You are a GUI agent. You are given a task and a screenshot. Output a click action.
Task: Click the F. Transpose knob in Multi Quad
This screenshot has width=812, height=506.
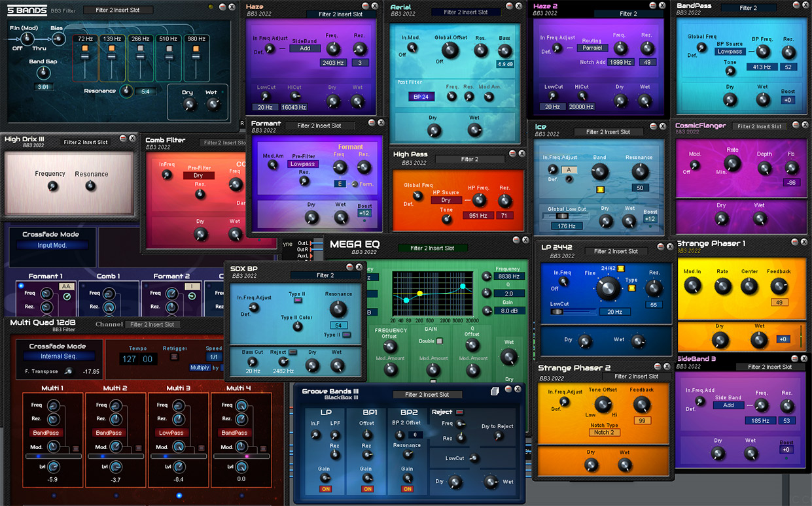pos(68,371)
